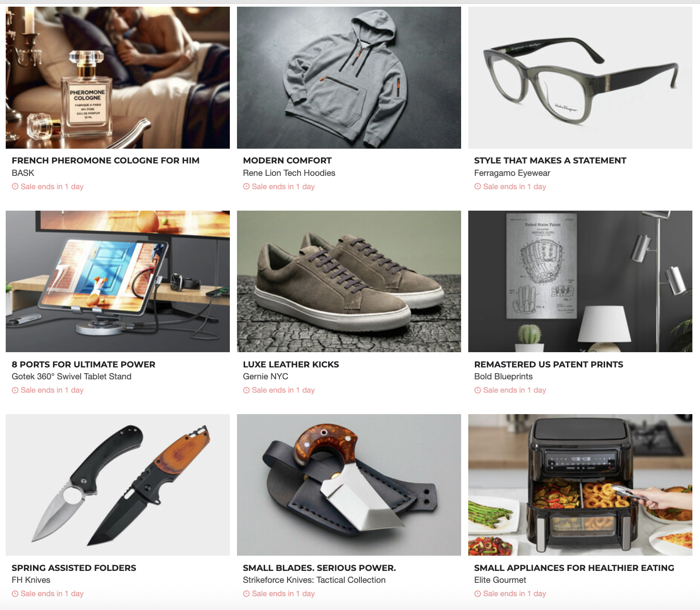Open the FH Knives folding knives image
Viewport: 700px width, 610px height.
[x=118, y=485]
